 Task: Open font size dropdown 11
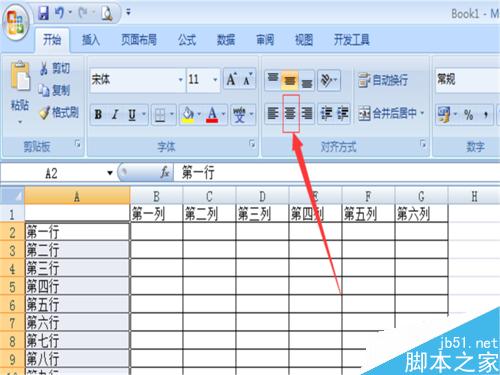(x=215, y=80)
